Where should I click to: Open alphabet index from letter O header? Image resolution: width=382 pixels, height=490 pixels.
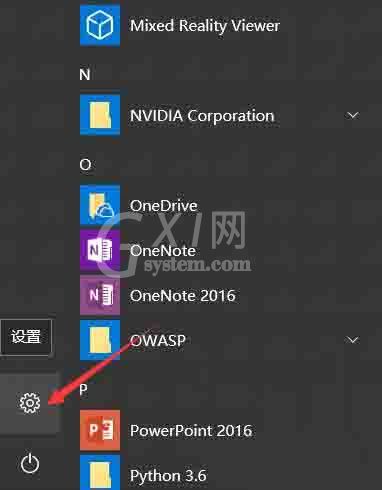click(85, 164)
